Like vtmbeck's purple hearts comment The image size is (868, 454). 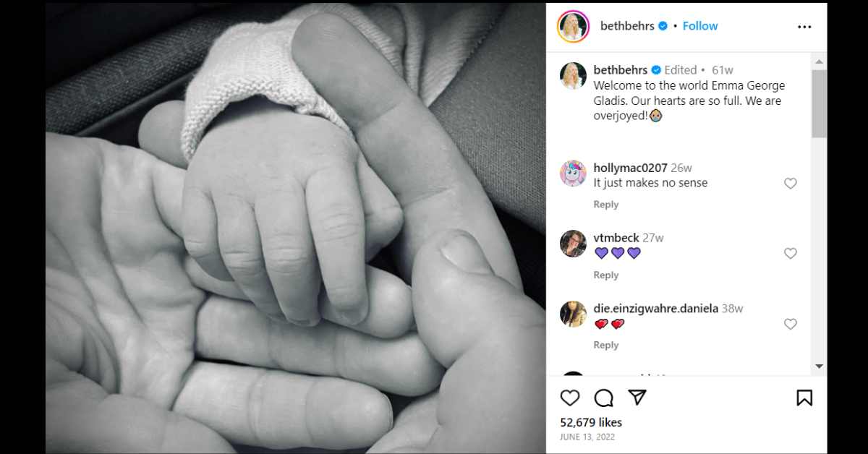point(791,254)
